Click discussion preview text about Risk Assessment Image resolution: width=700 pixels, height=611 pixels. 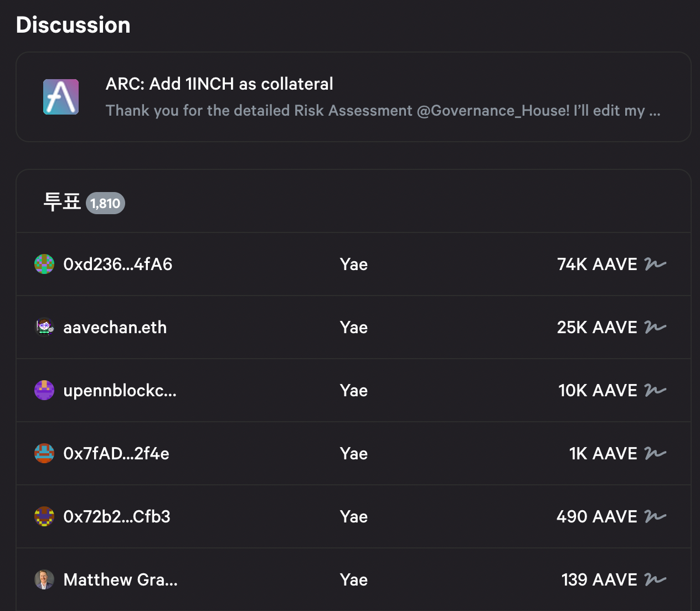[x=383, y=111]
